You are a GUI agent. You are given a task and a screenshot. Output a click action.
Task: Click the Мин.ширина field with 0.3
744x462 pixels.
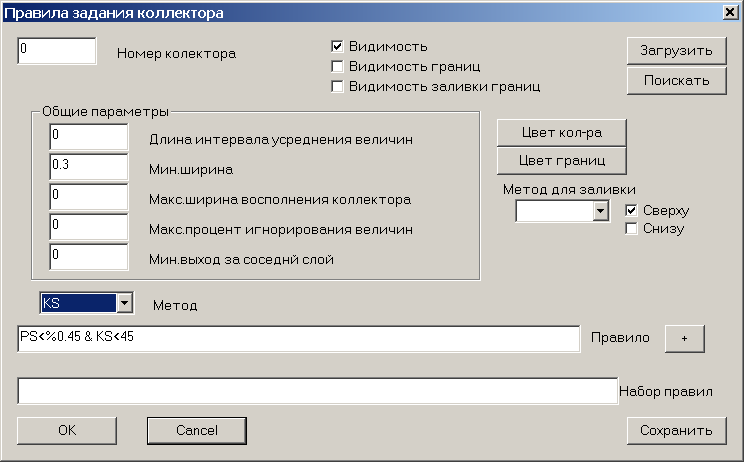(89, 167)
